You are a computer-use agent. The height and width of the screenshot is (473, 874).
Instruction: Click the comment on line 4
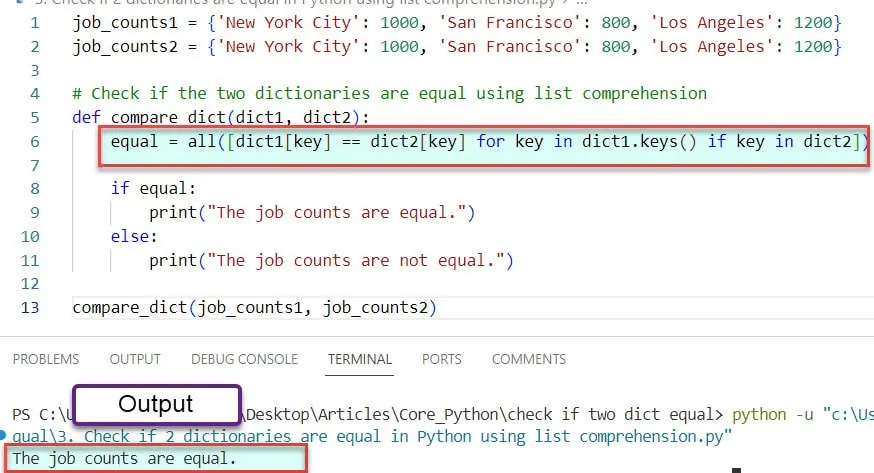coord(390,94)
